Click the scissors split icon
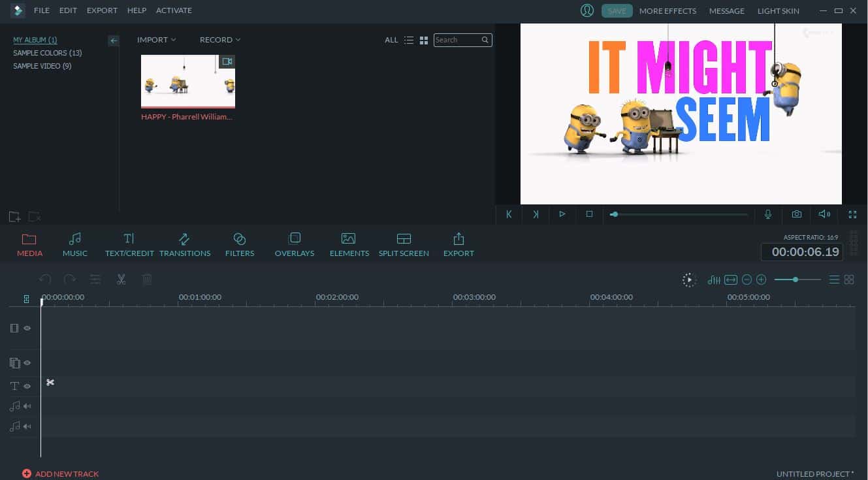This screenshot has height=480, width=868. click(121, 280)
